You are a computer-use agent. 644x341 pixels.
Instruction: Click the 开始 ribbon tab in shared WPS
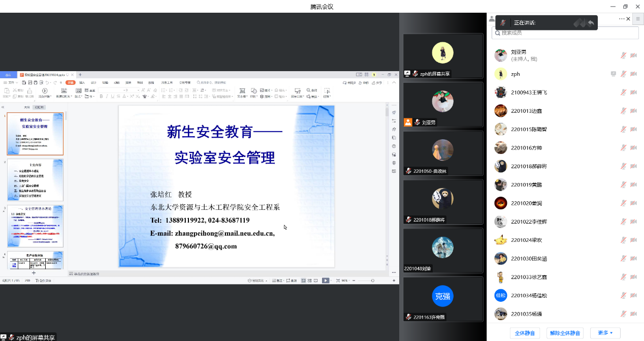pyautogui.click(x=70, y=82)
